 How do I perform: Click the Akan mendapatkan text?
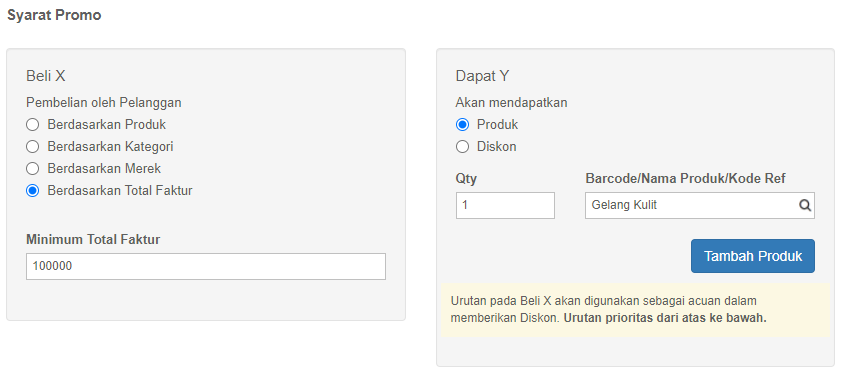512,103
